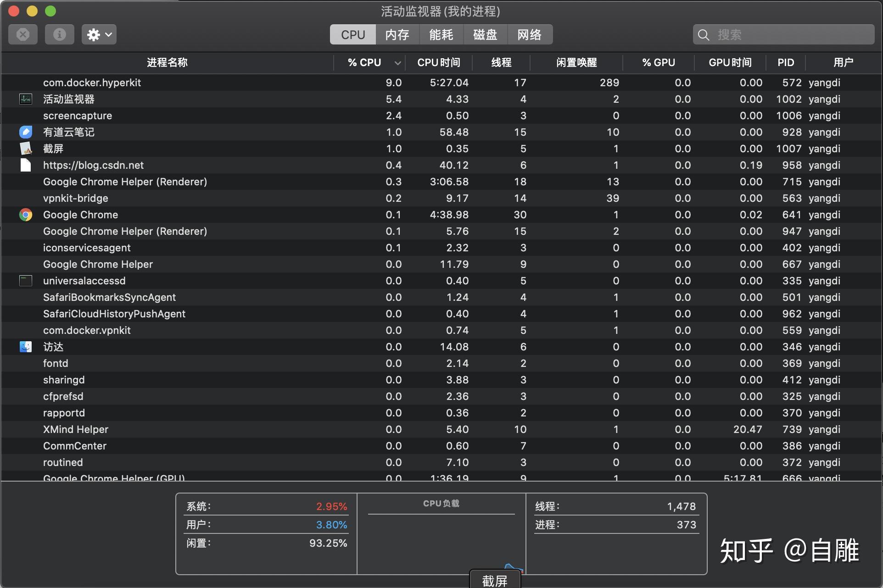Click the blog.csdn.net document icon
Screen dimensions: 883x588
[26, 165]
